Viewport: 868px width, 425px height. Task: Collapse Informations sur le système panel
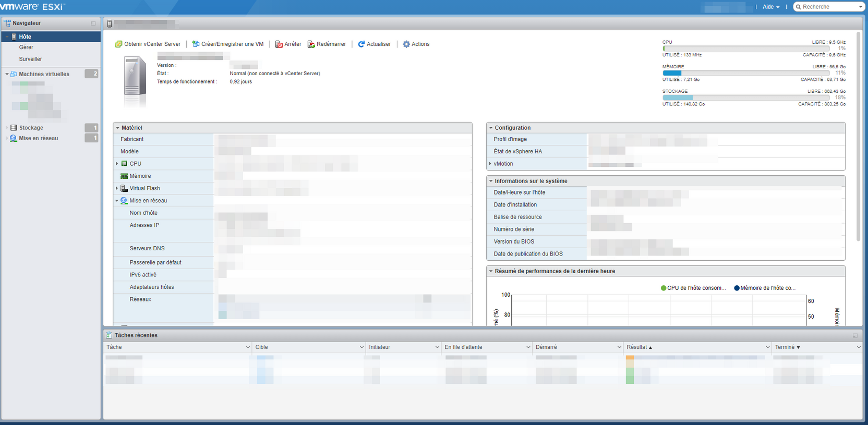coord(491,181)
